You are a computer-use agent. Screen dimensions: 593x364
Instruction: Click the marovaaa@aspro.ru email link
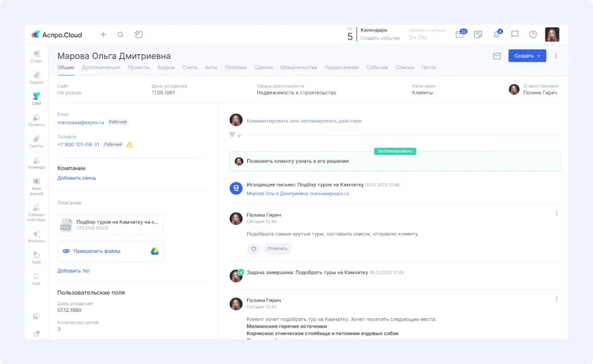tap(80, 122)
